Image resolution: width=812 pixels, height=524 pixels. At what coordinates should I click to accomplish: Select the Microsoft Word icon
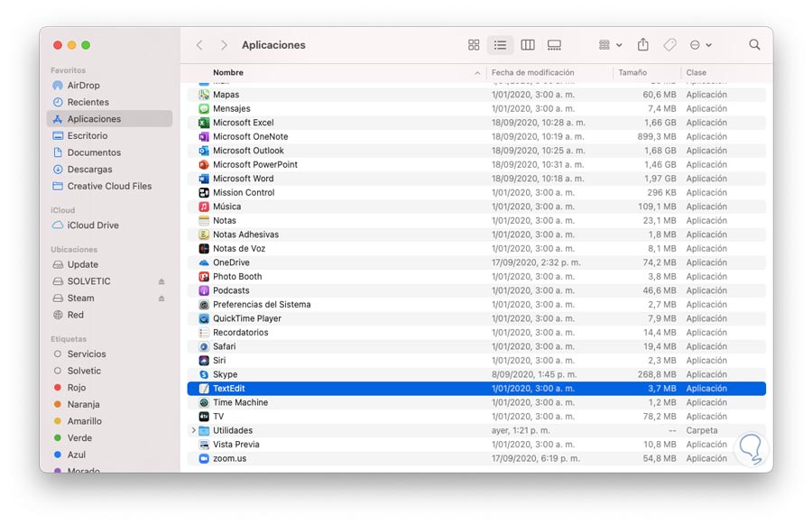204,179
